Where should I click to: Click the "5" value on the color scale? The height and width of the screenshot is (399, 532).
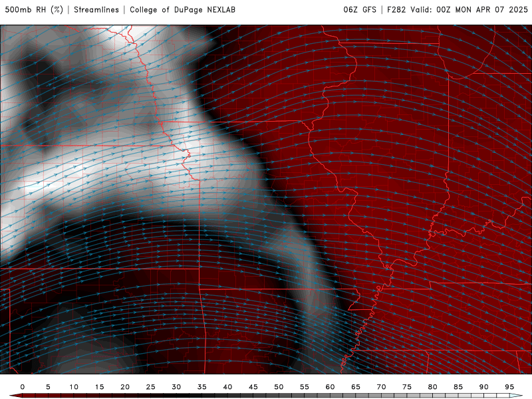click(48, 387)
